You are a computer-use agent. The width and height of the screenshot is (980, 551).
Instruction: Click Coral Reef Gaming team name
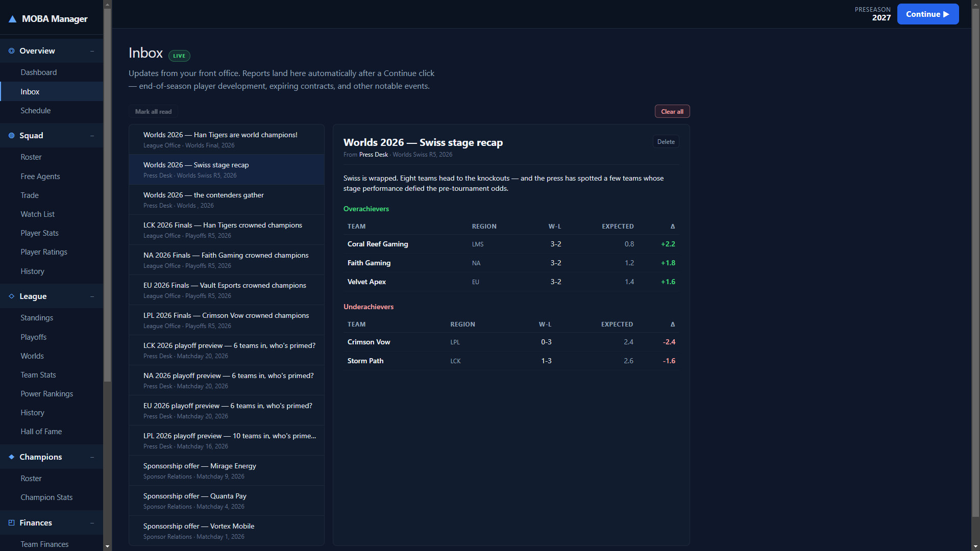378,244
